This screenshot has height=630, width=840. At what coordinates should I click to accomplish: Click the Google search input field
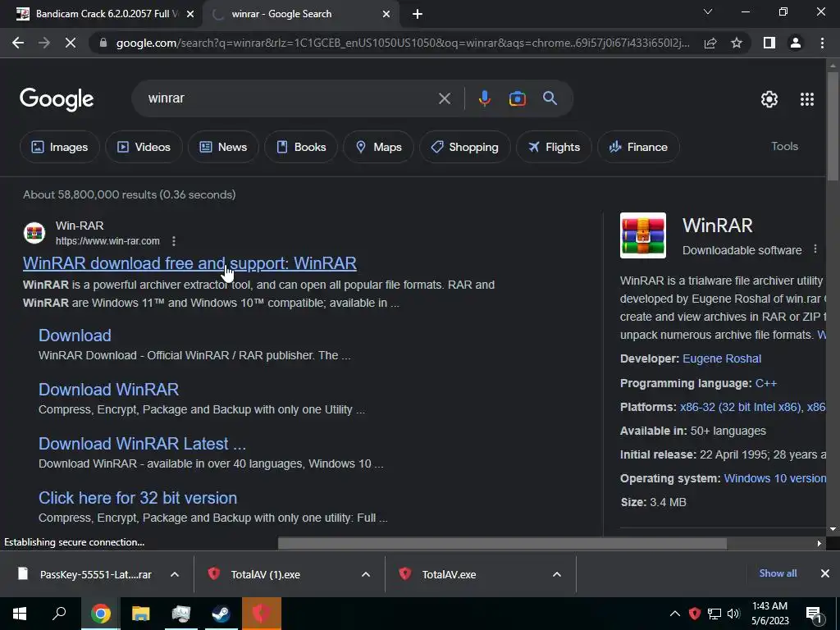click(x=290, y=98)
